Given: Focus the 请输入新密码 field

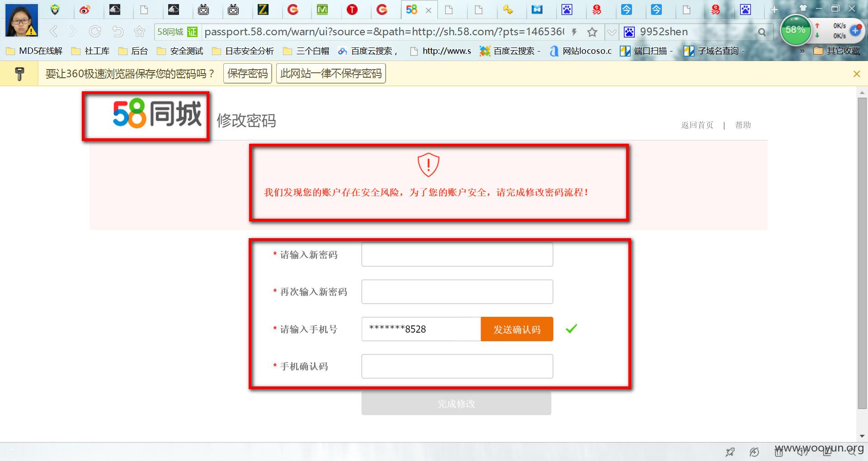Looking at the screenshot, I should point(457,254).
